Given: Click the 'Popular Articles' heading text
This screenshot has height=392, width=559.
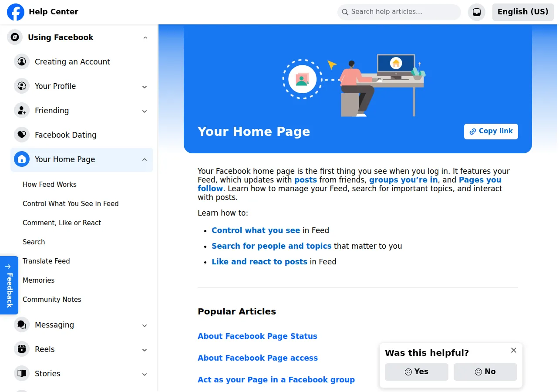Looking at the screenshot, I should pyautogui.click(x=237, y=312).
